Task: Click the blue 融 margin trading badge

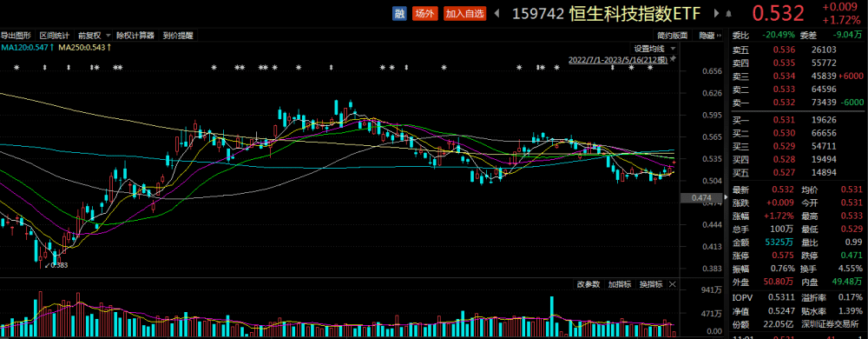Action: [398, 14]
